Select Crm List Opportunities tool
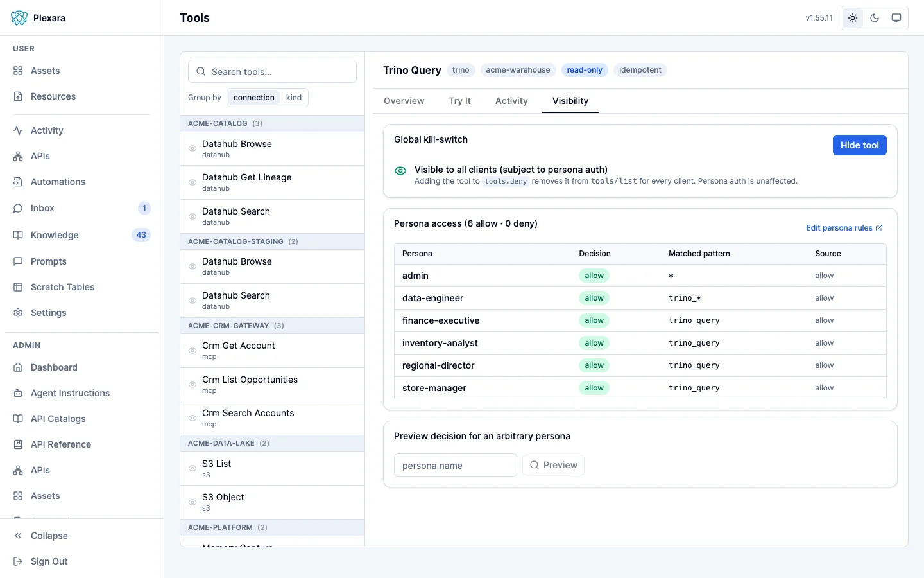 (272, 385)
